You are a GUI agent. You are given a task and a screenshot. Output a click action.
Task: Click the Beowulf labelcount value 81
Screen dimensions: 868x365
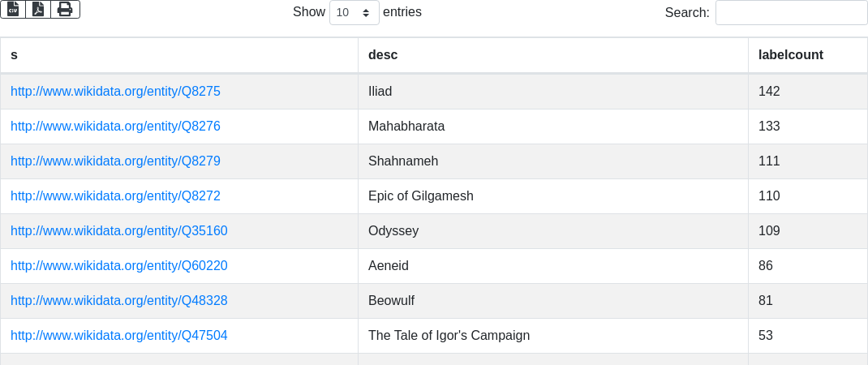coord(766,301)
